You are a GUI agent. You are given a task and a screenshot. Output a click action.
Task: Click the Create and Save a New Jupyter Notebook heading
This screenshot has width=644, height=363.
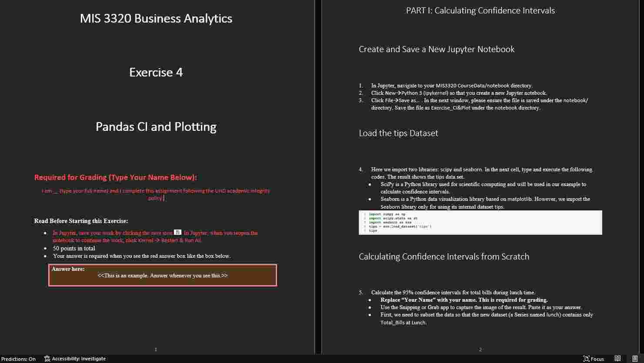point(436,49)
